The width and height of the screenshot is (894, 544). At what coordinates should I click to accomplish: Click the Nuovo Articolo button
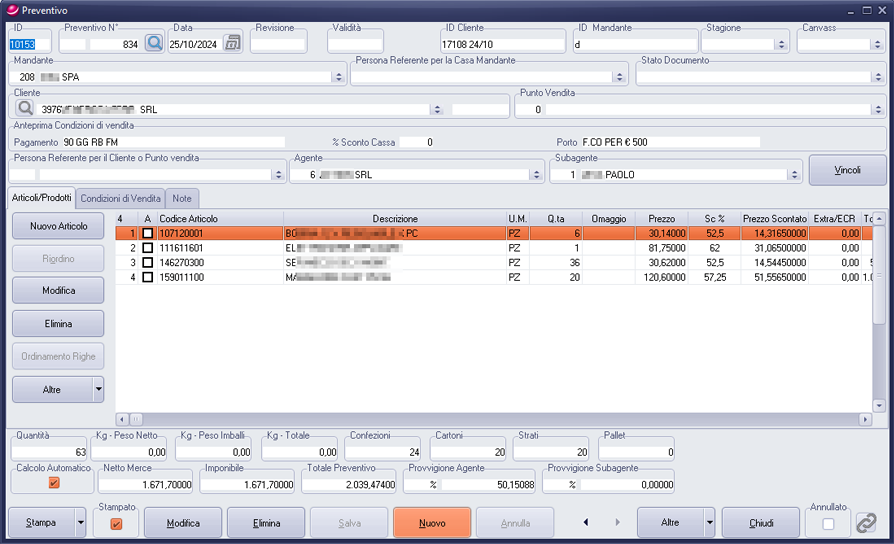tap(58, 226)
